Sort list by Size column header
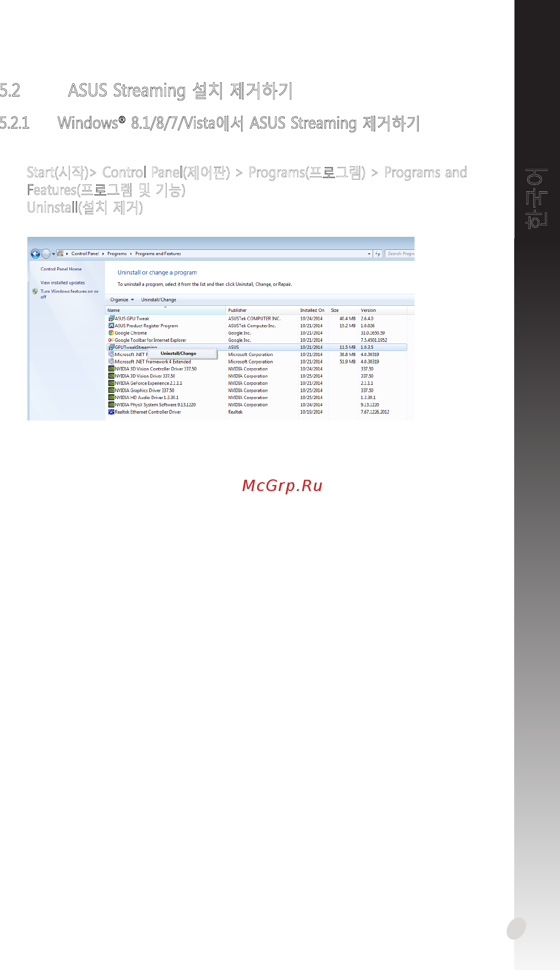This screenshot has height=970, width=560. tap(343, 311)
